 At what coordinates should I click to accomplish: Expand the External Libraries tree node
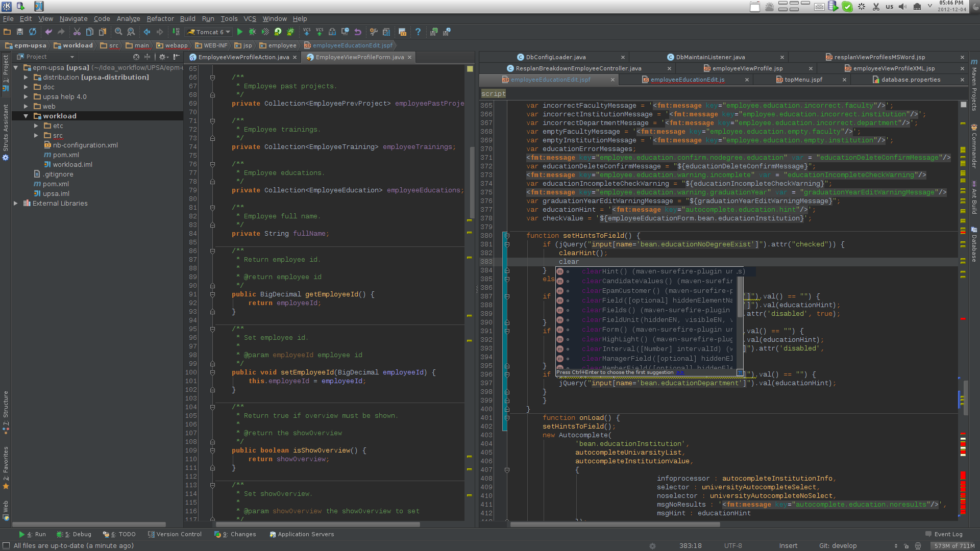(x=16, y=203)
